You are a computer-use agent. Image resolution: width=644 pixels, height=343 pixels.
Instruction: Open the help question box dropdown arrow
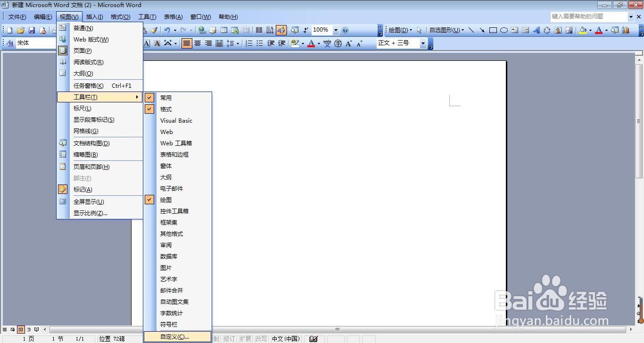click(x=631, y=17)
